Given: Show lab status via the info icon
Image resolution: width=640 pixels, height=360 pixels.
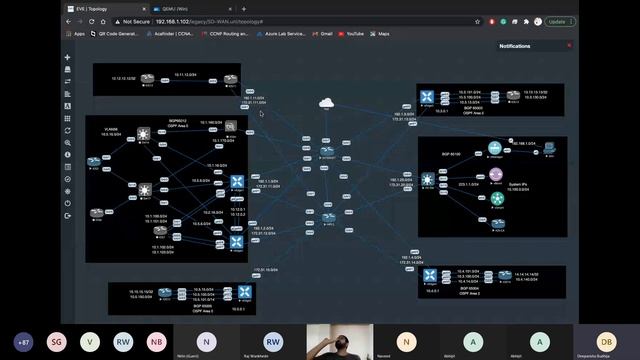Looking at the screenshot, I should 67,155.
